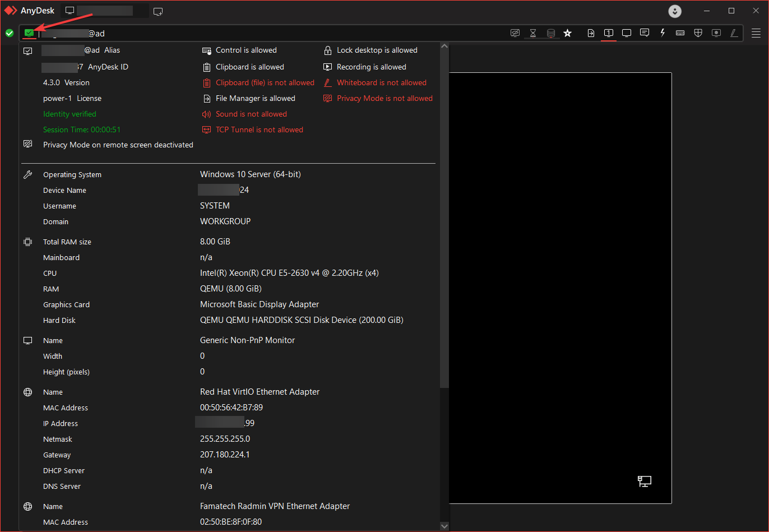Image resolution: width=769 pixels, height=532 pixels.
Task: Select remote monitor number 1
Action: point(609,33)
